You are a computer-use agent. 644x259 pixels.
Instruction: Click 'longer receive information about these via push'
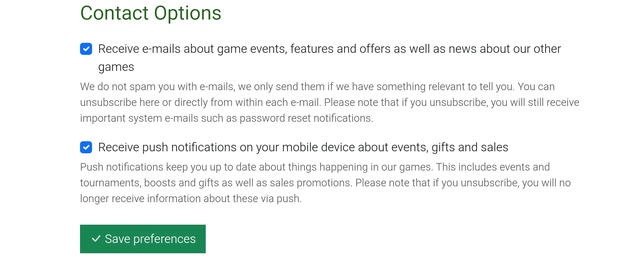tap(191, 199)
